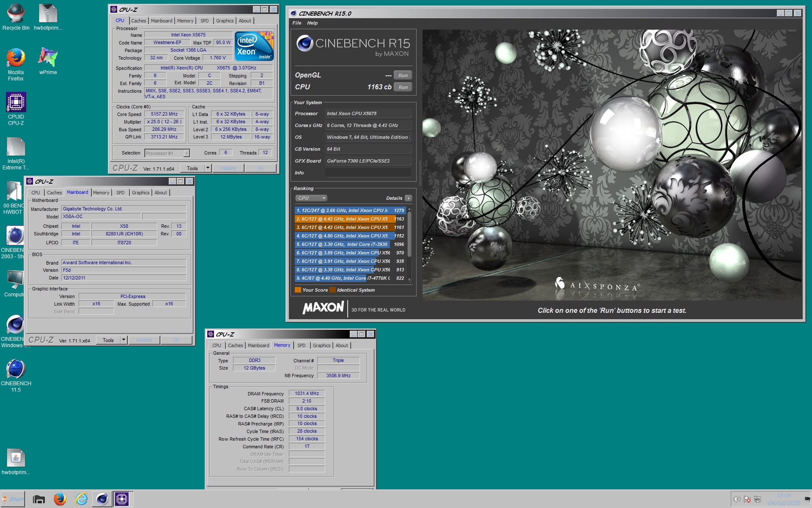Click the mainboard model X58A-OC field
812x508 pixels.
tap(101, 216)
